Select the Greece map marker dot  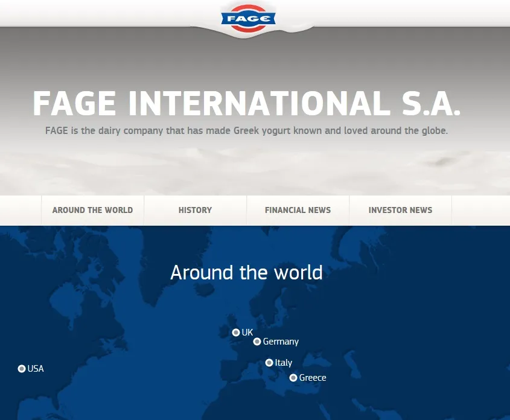[293, 378]
